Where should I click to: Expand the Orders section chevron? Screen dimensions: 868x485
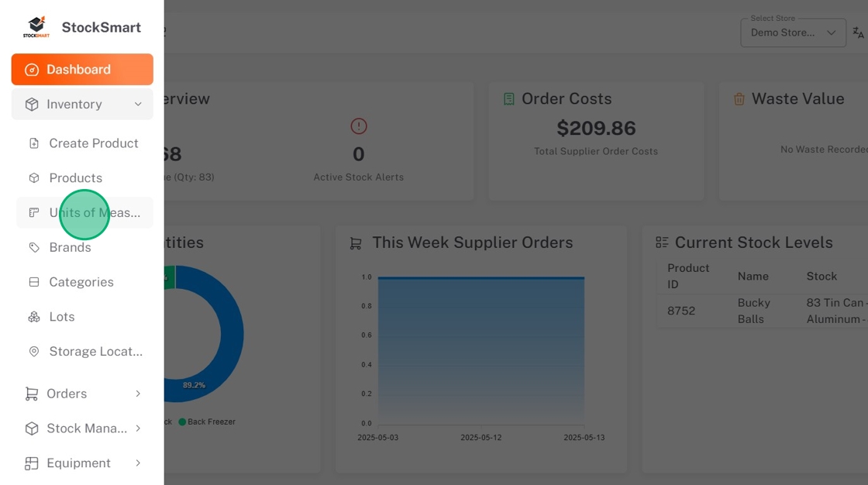tap(138, 394)
